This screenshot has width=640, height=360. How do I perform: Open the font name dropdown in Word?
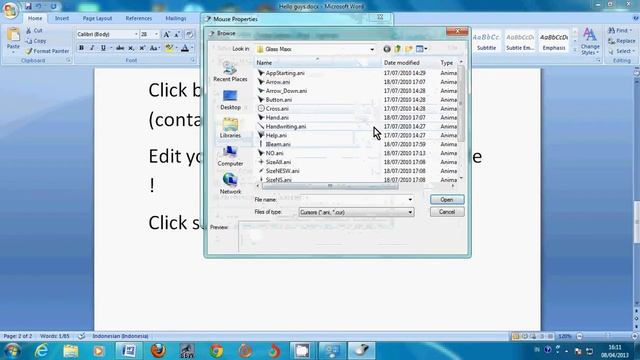point(136,35)
